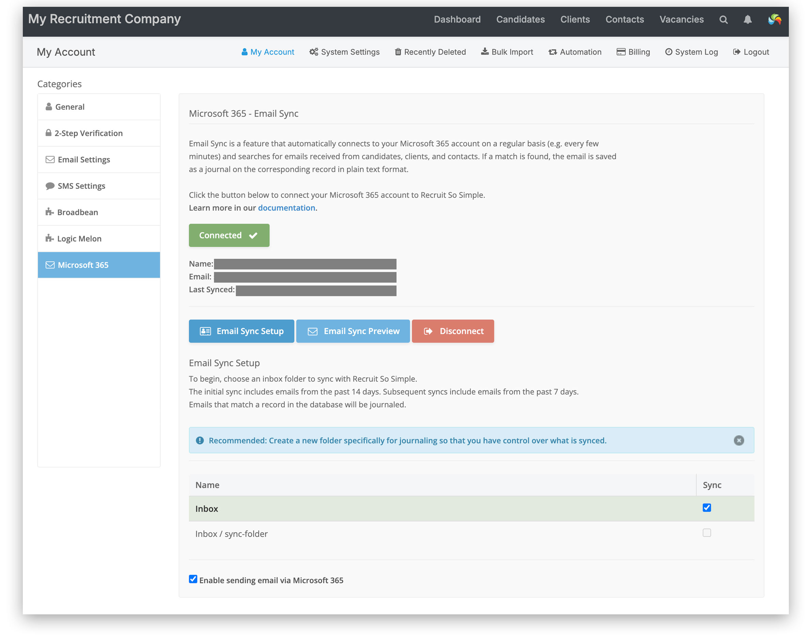Click the Logic Melon puzzle piece icon
Viewport: 812px width, 644px height.
[x=49, y=238]
